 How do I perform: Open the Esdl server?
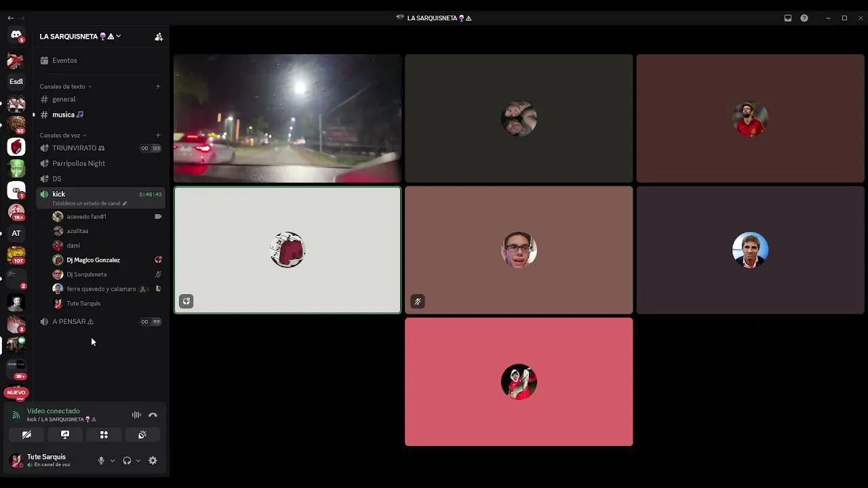click(16, 81)
